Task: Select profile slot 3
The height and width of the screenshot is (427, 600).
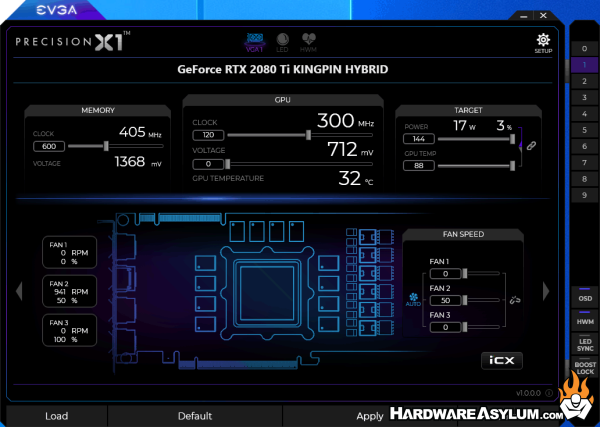Action: 584,98
